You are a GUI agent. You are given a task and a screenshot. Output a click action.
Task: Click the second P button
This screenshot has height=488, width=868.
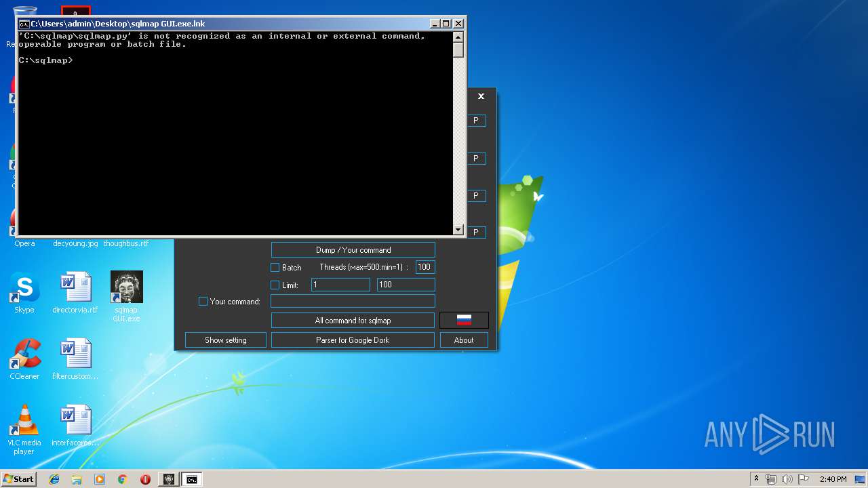pos(476,158)
